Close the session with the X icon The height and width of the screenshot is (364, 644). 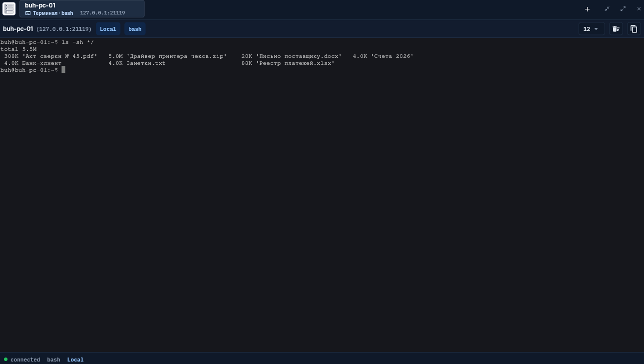[639, 9]
